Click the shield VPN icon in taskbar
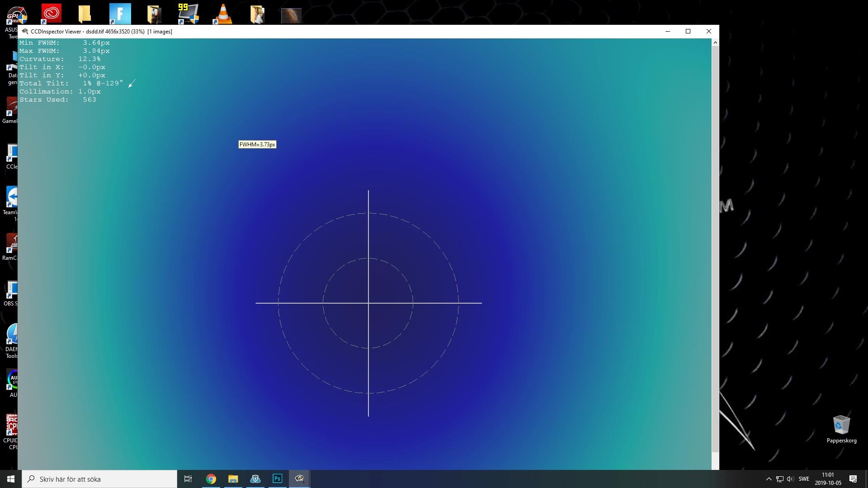 tap(255, 479)
